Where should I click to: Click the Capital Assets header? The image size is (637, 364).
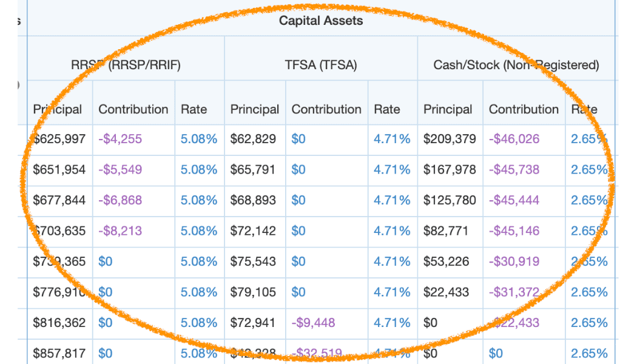[321, 21]
